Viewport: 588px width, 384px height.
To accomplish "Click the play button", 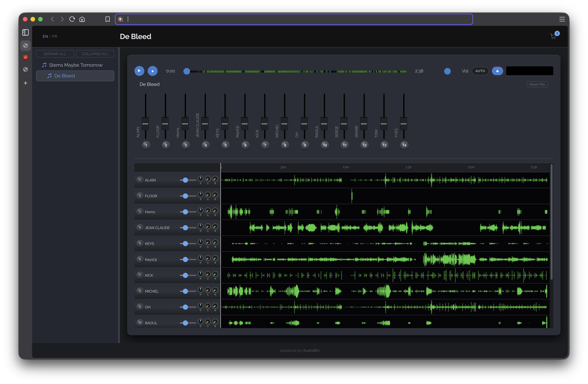I will [x=139, y=71].
